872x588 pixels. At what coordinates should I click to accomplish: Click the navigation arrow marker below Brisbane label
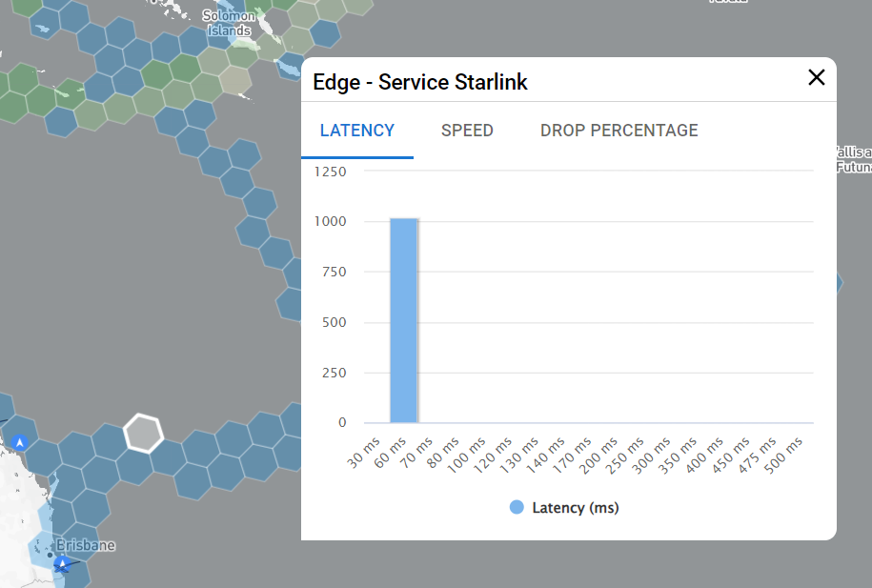tap(62, 565)
